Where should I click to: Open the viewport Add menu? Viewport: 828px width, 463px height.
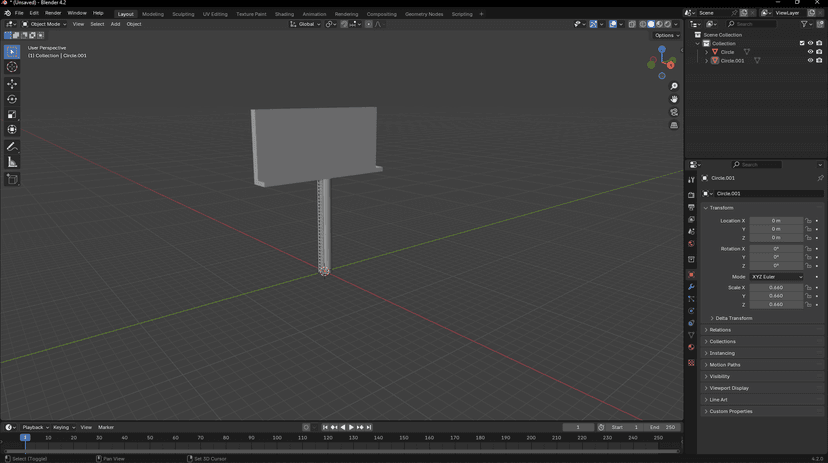pos(115,24)
